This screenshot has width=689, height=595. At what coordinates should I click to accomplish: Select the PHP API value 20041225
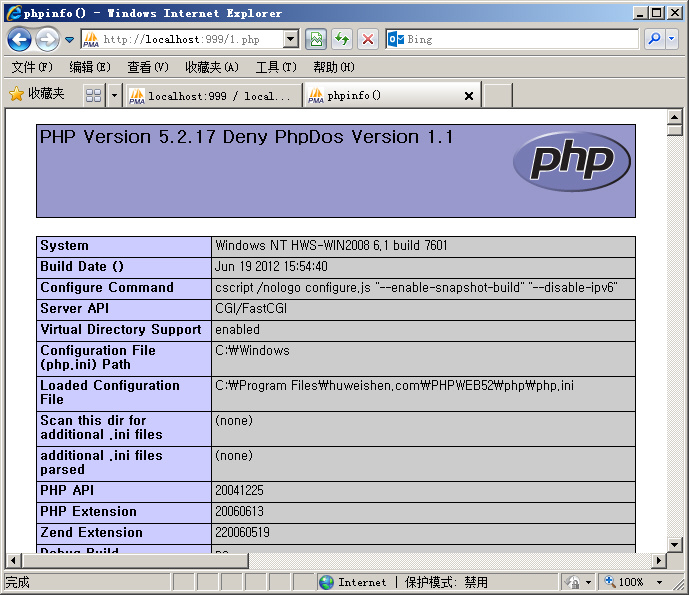239,490
